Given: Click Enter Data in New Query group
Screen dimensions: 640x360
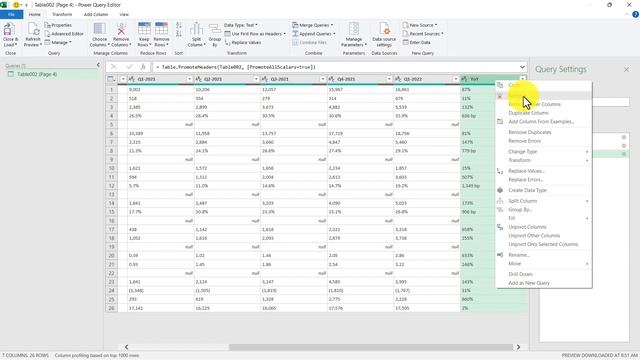Looking at the screenshot, I should [417, 42].
